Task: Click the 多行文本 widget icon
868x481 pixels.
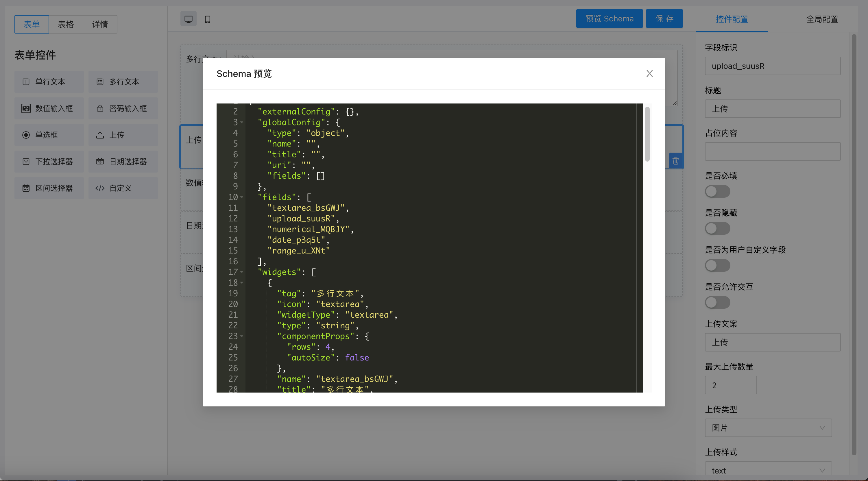Action: pos(100,82)
